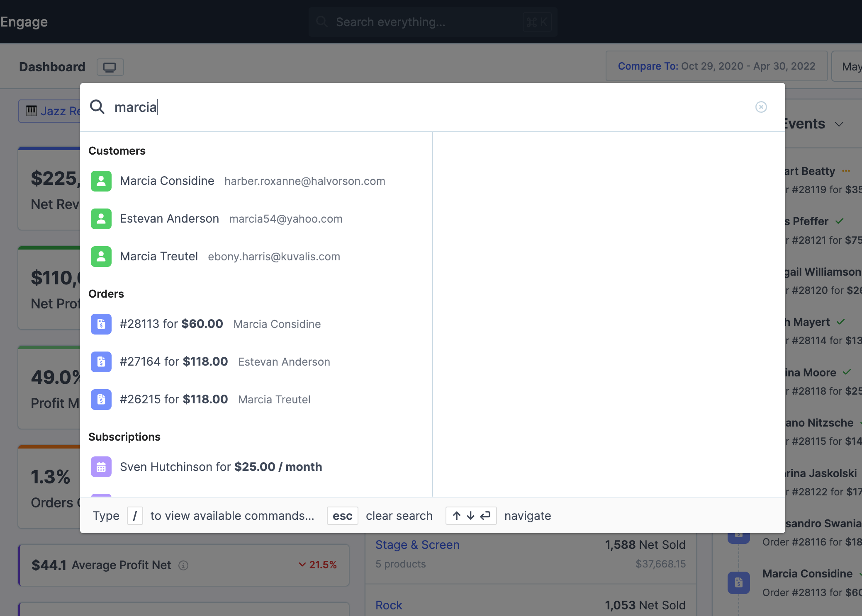Image resolution: width=862 pixels, height=616 pixels.
Task: Open the Stage & Screen category link
Action: [x=417, y=545]
